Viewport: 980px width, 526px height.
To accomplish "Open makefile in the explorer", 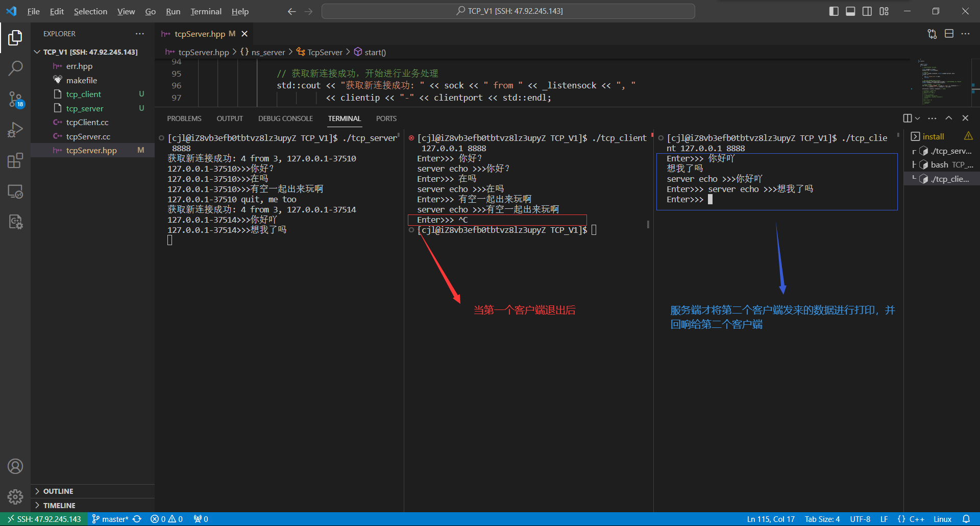I will [92, 80].
